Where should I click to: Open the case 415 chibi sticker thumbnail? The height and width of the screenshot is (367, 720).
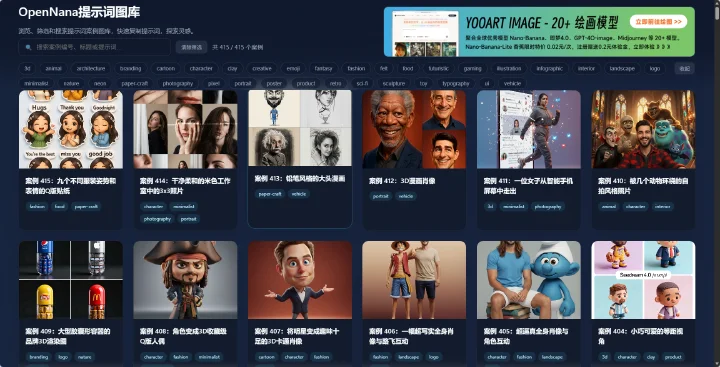(71, 130)
